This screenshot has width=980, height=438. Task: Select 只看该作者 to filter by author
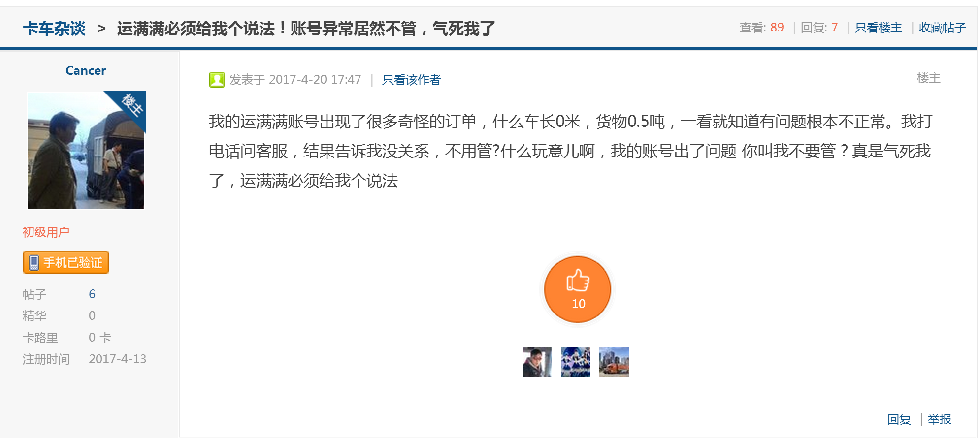(x=411, y=80)
